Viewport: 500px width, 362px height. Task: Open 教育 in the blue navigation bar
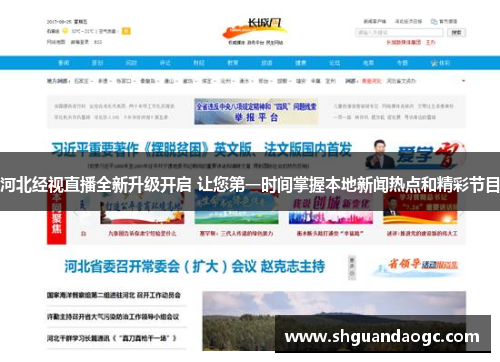[x=233, y=63]
